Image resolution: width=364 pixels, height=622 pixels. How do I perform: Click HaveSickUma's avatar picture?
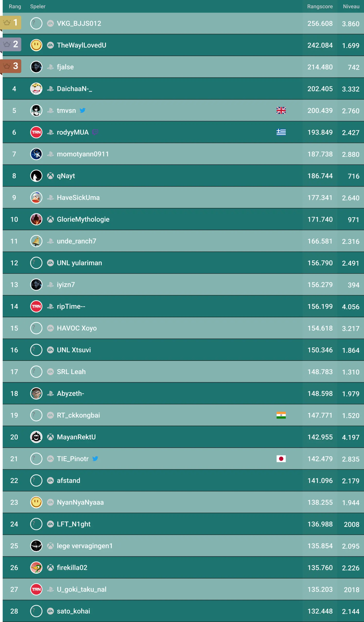36,198
